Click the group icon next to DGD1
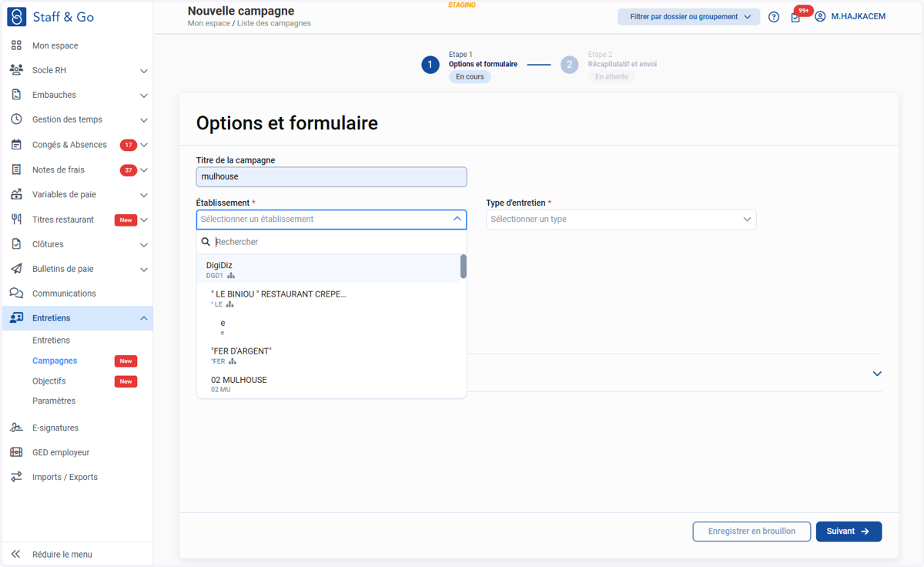924x567 pixels. tap(231, 276)
